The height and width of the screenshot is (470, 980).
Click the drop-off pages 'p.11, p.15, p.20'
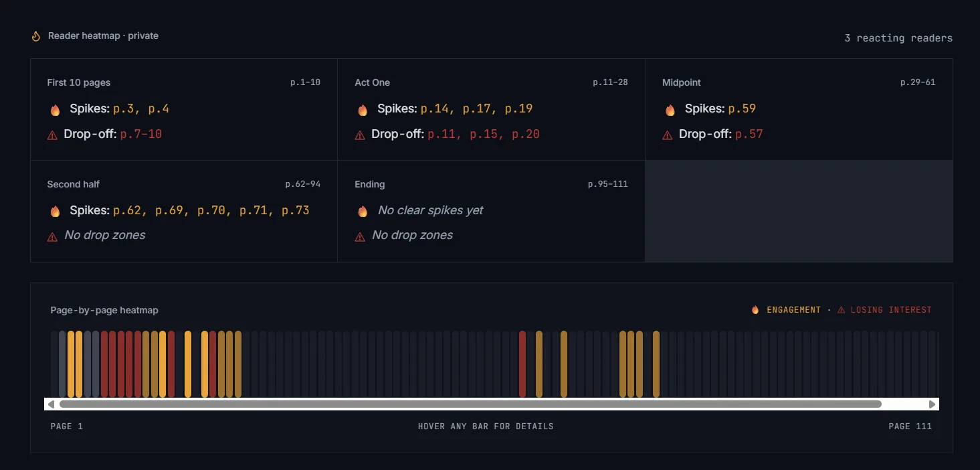[x=484, y=134]
